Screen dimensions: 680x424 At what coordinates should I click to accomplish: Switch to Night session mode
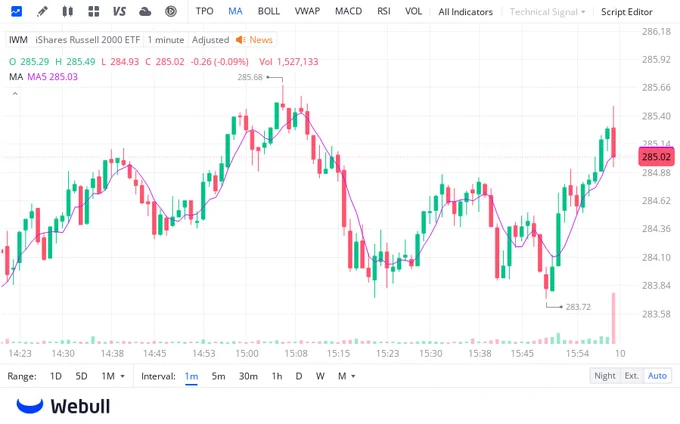tap(605, 375)
